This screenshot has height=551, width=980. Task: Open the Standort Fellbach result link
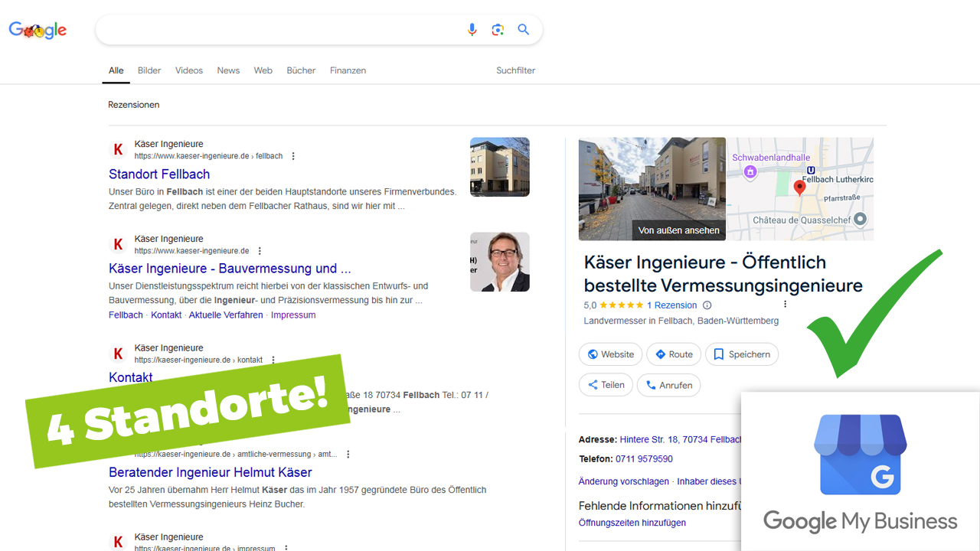point(159,174)
